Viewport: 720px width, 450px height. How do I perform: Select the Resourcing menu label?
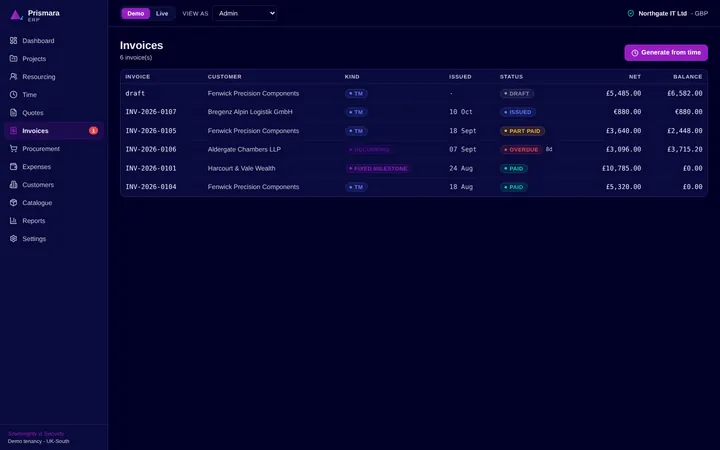pos(39,77)
